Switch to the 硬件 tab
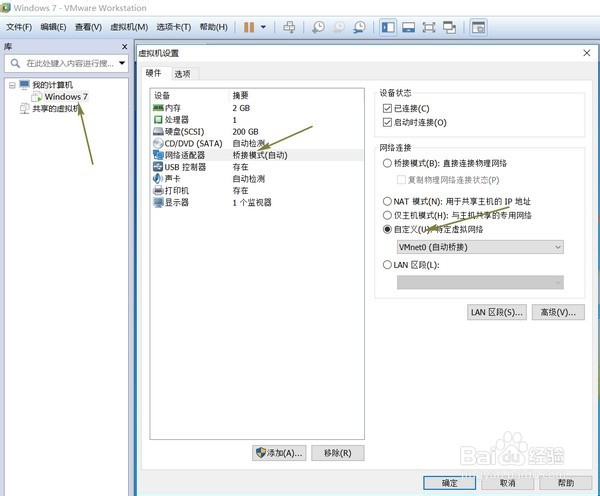600x496 pixels. (x=154, y=73)
